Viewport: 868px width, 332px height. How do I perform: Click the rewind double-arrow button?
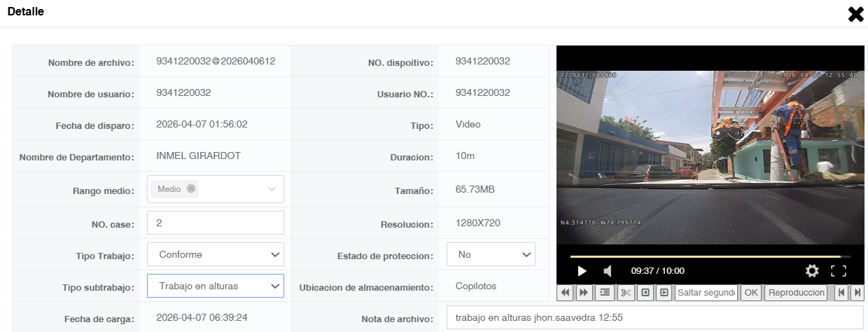coord(565,292)
